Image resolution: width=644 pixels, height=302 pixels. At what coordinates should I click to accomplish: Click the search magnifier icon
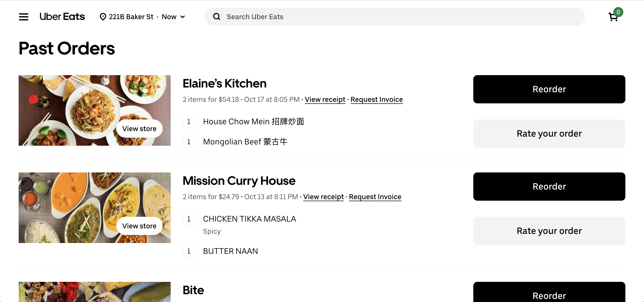coord(217,17)
